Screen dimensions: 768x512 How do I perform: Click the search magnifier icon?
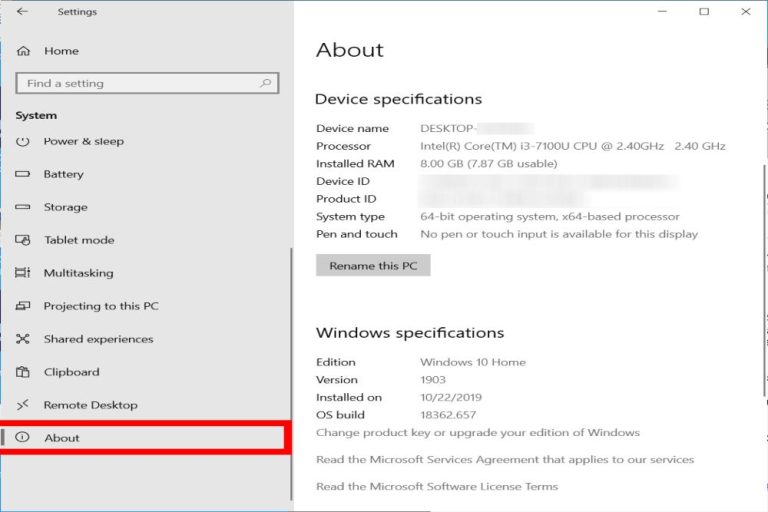coord(266,84)
